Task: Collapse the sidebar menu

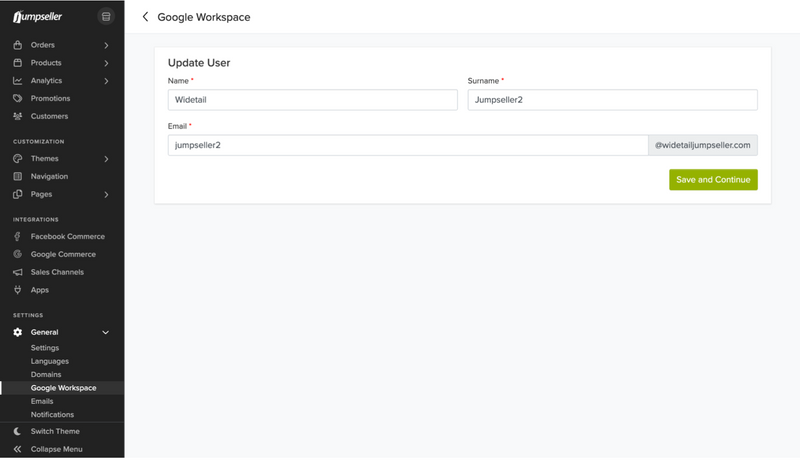Action: click(x=18, y=450)
